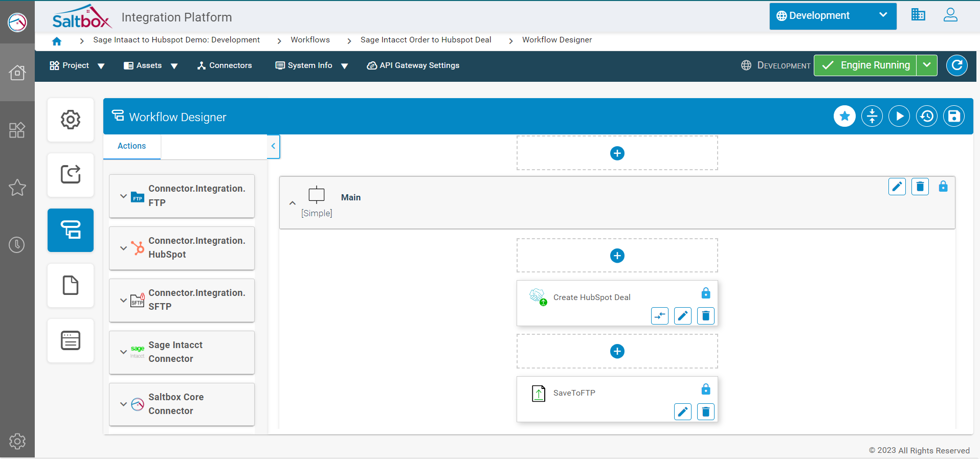Open API Gateway Settings
980x459 pixels.
413,65
